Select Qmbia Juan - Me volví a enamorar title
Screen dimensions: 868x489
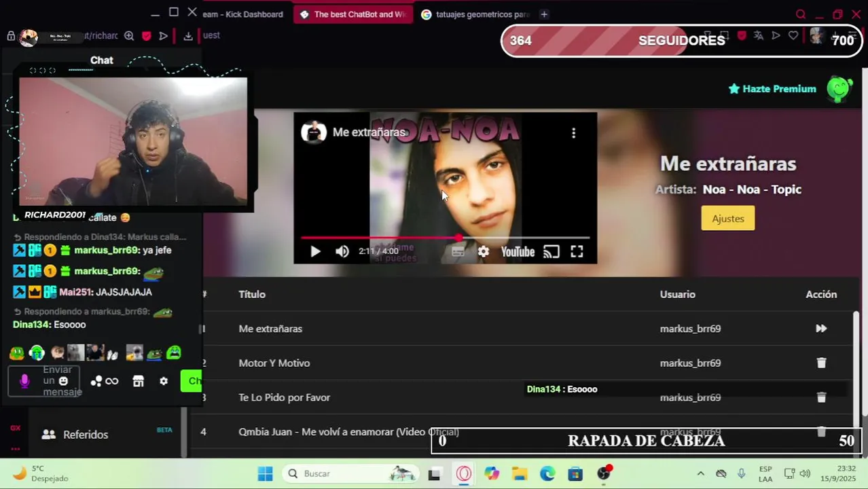[x=348, y=432]
